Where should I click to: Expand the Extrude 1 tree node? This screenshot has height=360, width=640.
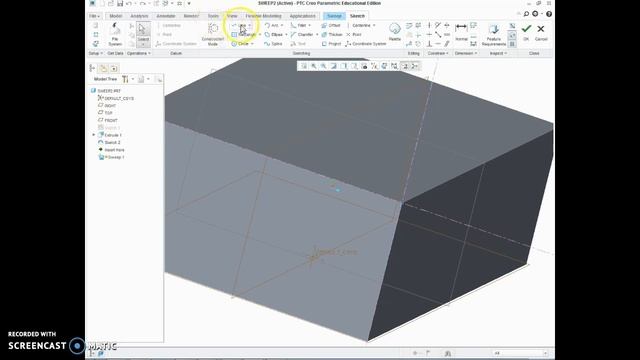93,135
